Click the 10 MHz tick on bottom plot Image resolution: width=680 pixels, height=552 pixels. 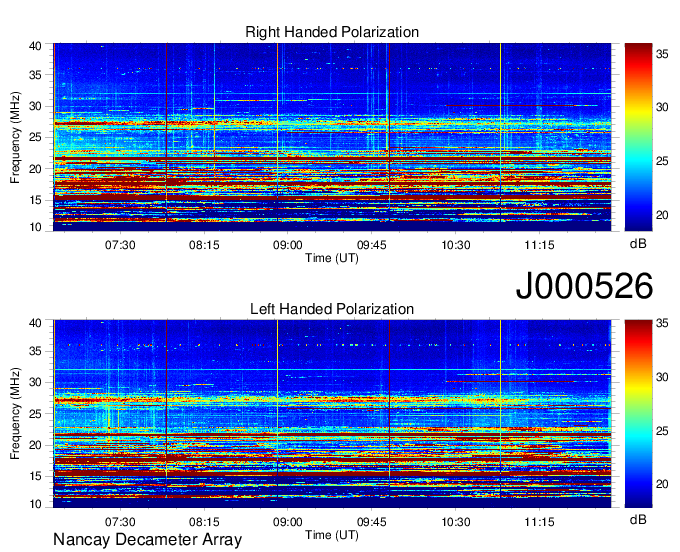click(x=36, y=504)
